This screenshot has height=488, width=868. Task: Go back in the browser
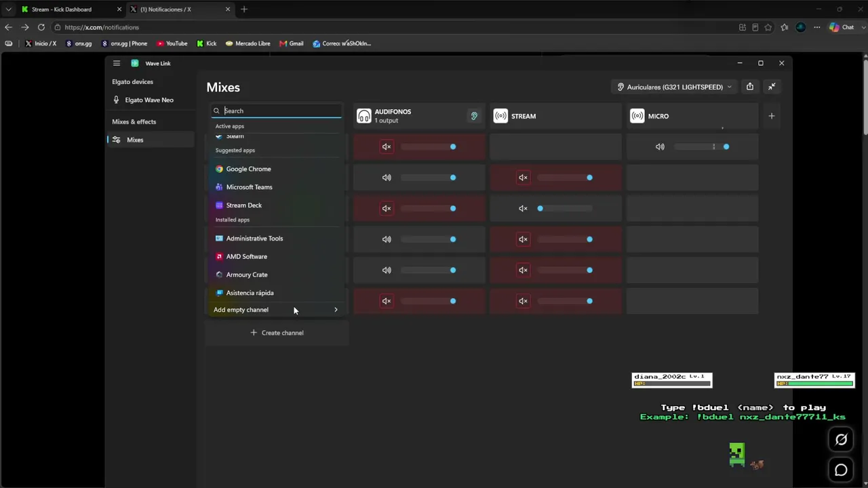(8, 27)
